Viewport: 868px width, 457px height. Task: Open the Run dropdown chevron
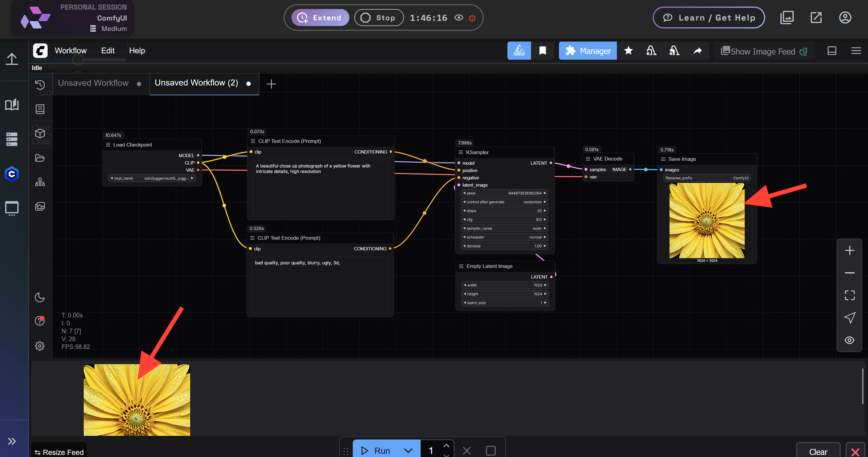[x=408, y=450]
